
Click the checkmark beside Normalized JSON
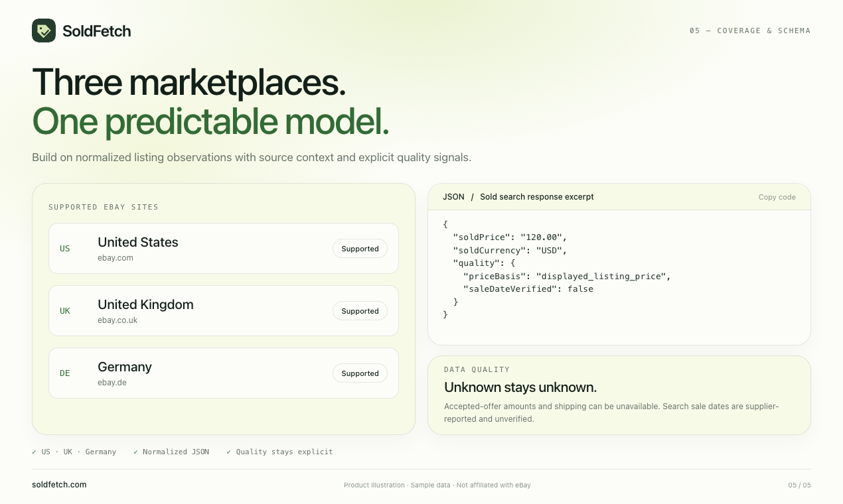135,452
